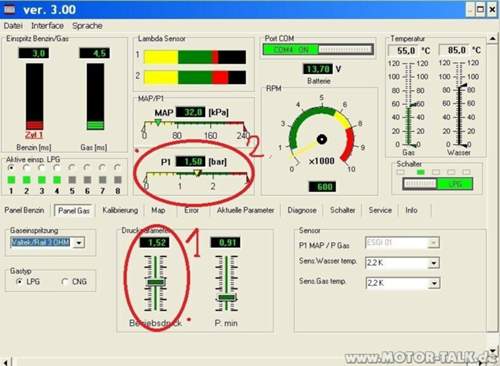
Task: Select first active LPG injector radio button
Action: [x=11, y=167]
